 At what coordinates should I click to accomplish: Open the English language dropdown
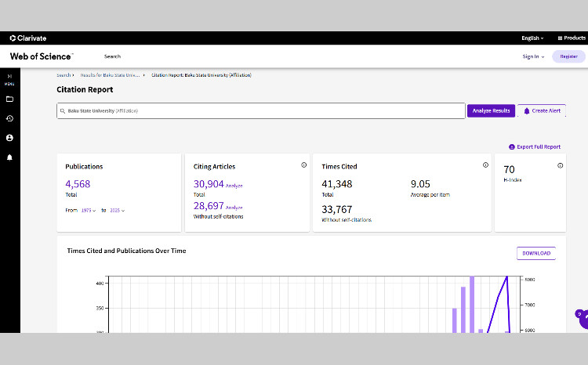[x=532, y=38]
